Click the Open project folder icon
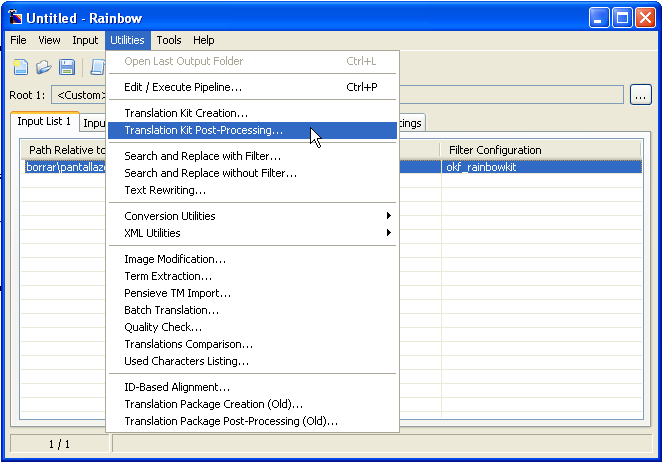The image size is (663, 462). point(44,67)
